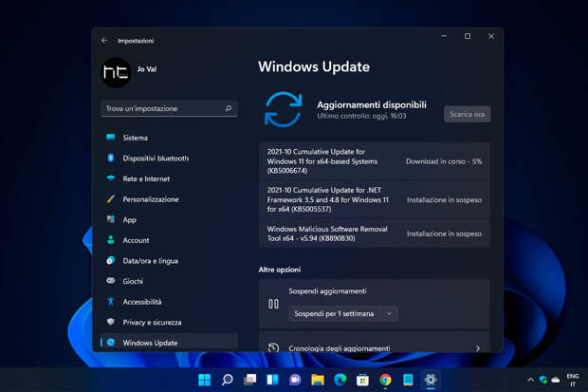Launch Google Chrome from the taskbar

pyautogui.click(x=385, y=380)
